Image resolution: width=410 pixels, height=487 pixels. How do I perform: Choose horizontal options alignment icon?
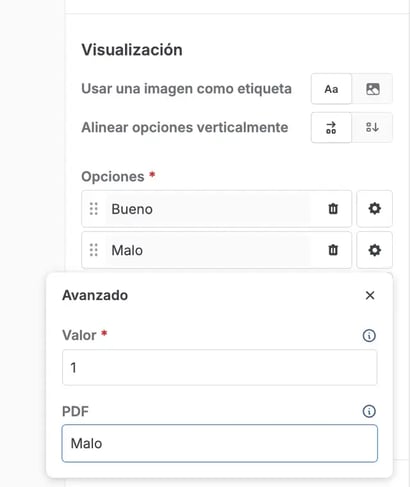pos(331,127)
